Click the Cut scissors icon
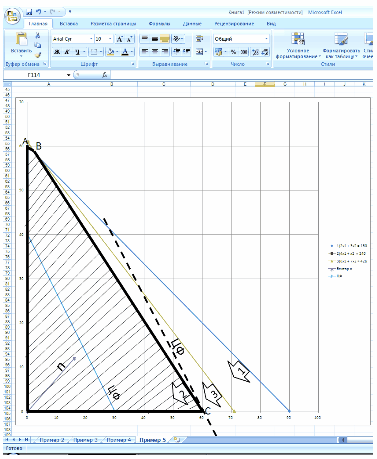Screen dimensions: 377x459 pyautogui.click(x=38, y=35)
